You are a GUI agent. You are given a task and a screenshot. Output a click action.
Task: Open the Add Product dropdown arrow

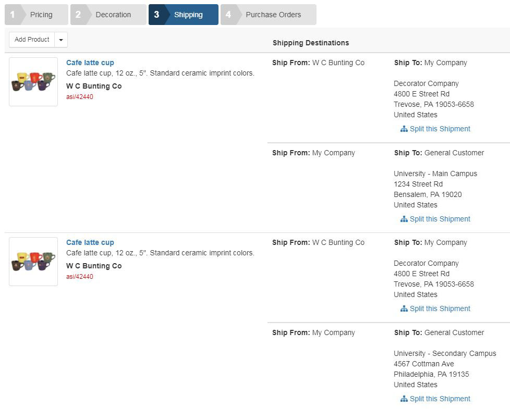coord(61,40)
